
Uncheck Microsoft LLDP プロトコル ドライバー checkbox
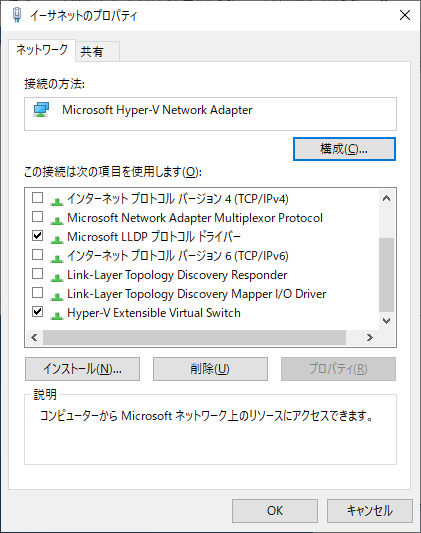click(37, 236)
